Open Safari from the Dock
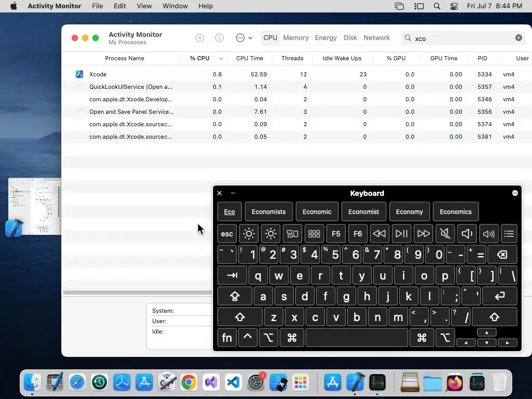 tap(77, 382)
